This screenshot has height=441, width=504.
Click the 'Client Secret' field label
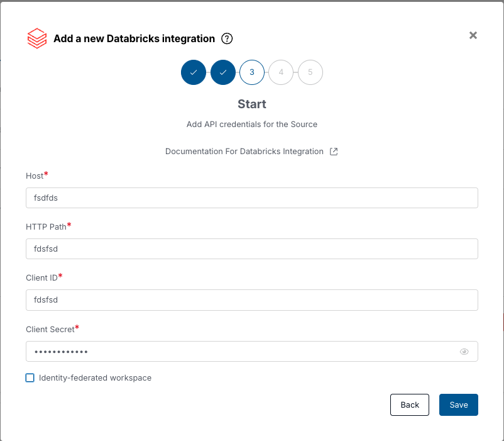[x=50, y=330]
